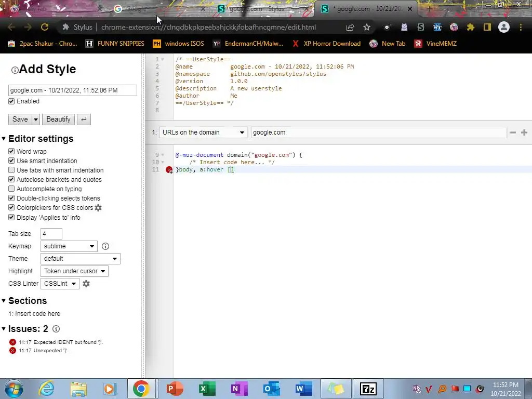Open the Chrome three-dot menu
This screenshot has width=532, height=399.
pyautogui.click(x=521, y=27)
